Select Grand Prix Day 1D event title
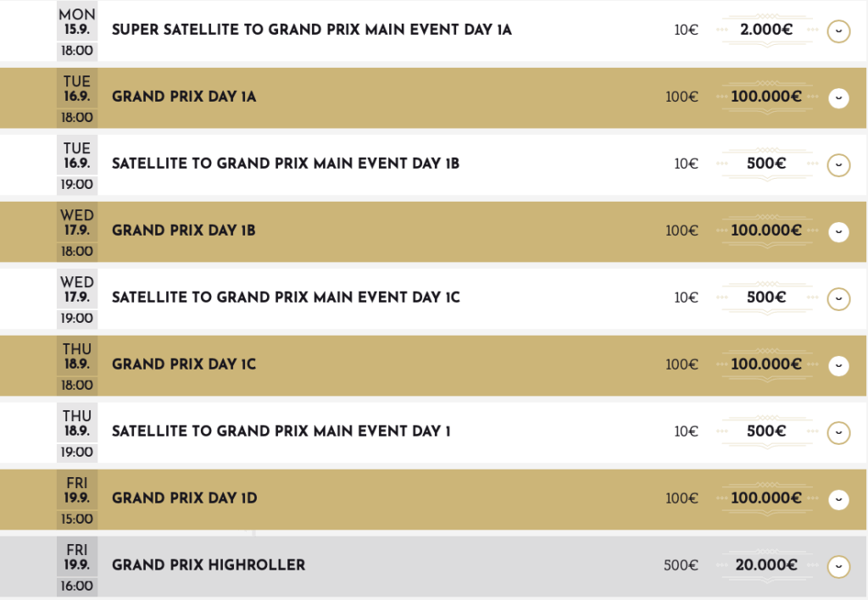This screenshot has height=600, width=868. (185, 498)
